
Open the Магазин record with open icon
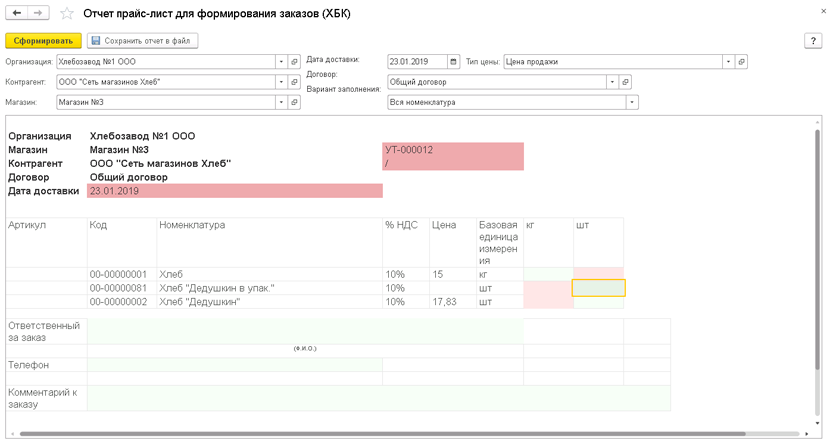pos(295,102)
